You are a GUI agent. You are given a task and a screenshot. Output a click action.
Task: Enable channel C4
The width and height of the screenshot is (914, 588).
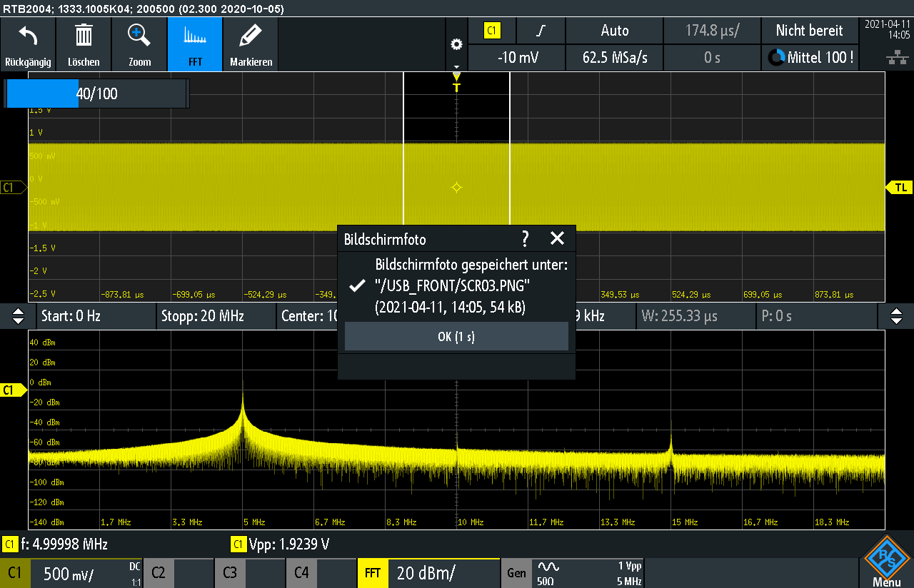322,573
